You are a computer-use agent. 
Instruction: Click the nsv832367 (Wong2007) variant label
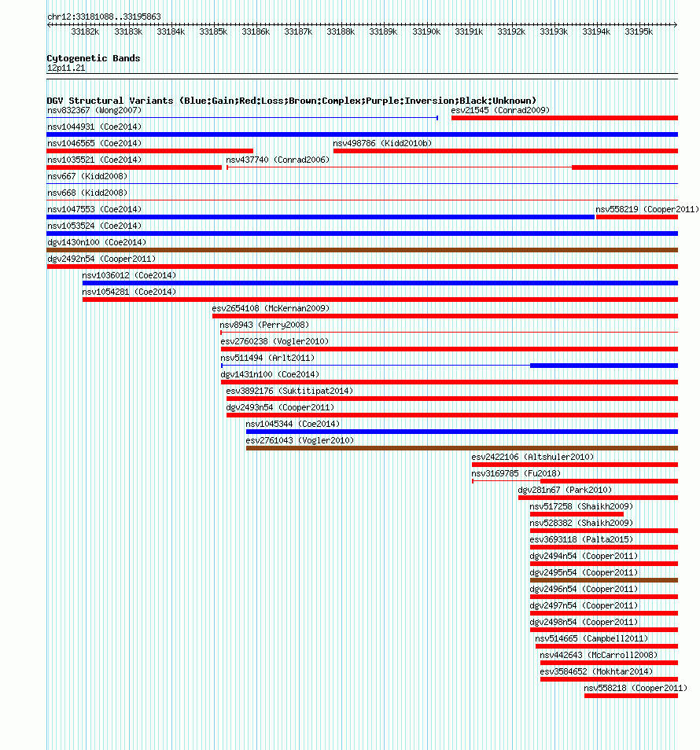click(x=94, y=111)
